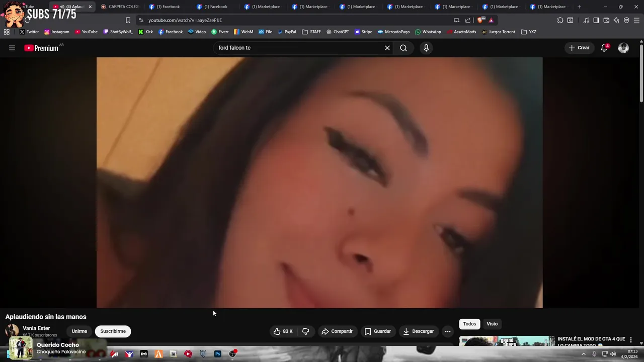The image size is (644, 362).
Task: Open the YouTube guide hamburger menu
Action: point(12,48)
